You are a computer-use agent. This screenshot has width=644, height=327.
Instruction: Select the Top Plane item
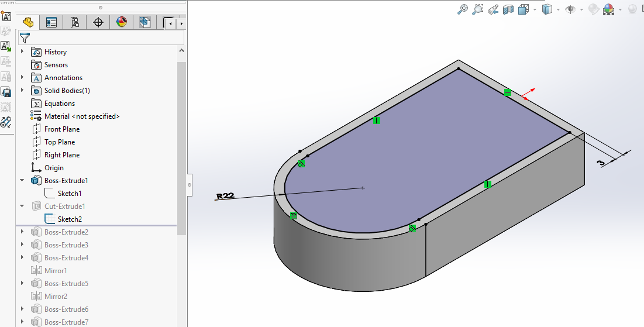pyautogui.click(x=60, y=142)
